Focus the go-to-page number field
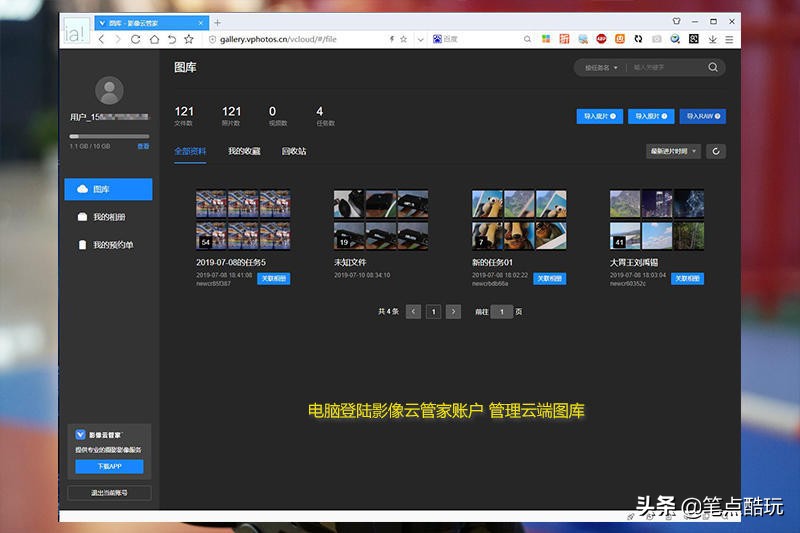The height and width of the screenshot is (533, 800). click(502, 312)
